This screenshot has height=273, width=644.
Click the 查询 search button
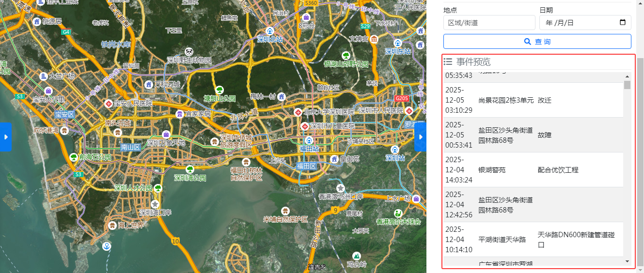coord(537,42)
